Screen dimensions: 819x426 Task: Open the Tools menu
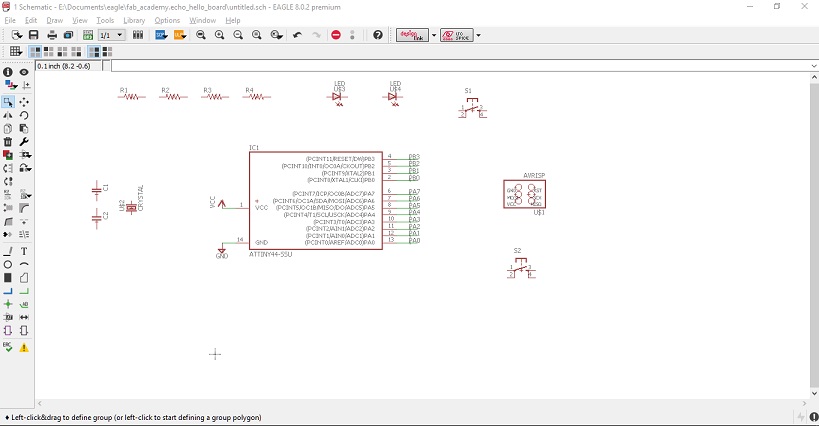pyautogui.click(x=105, y=20)
